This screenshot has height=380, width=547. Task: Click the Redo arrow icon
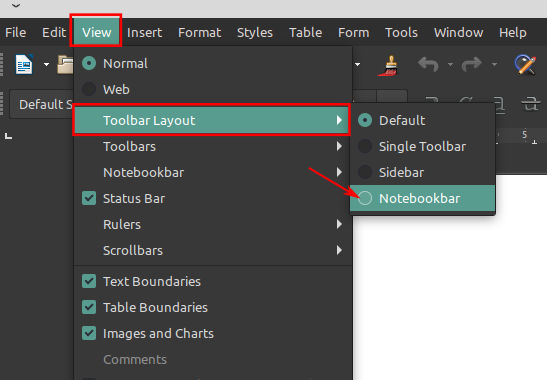(x=472, y=65)
